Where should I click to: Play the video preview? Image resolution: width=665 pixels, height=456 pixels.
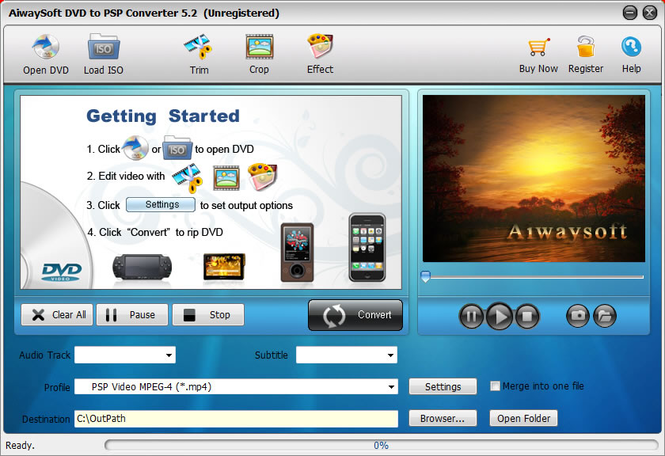(499, 316)
